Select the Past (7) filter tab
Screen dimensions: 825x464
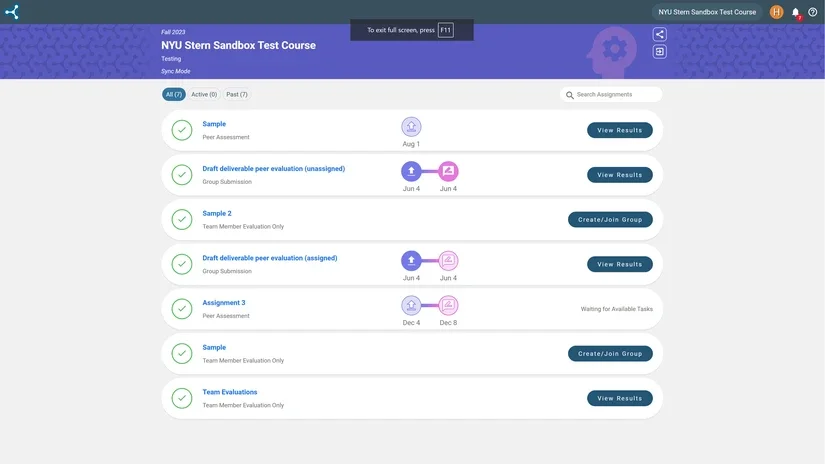pos(237,94)
